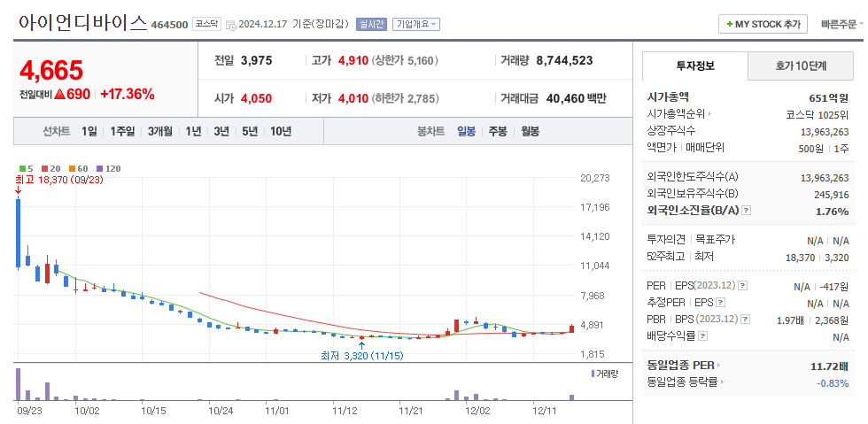The image size is (868, 424).
Task: Click the 12/02 date on chart axis
Action: click(477, 412)
